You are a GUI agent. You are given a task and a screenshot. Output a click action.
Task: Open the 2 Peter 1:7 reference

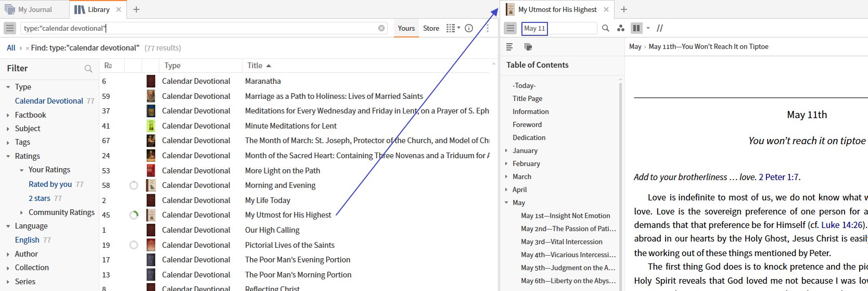778,177
